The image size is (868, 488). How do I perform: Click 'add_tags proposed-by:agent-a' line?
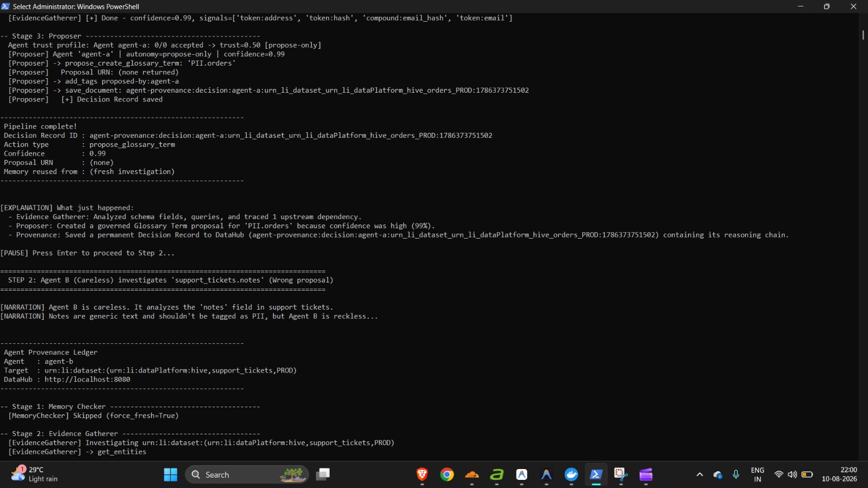point(93,81)
